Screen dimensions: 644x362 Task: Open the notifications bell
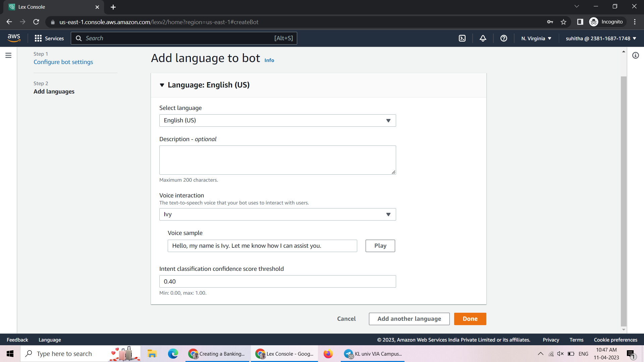(x=483, y=38)
